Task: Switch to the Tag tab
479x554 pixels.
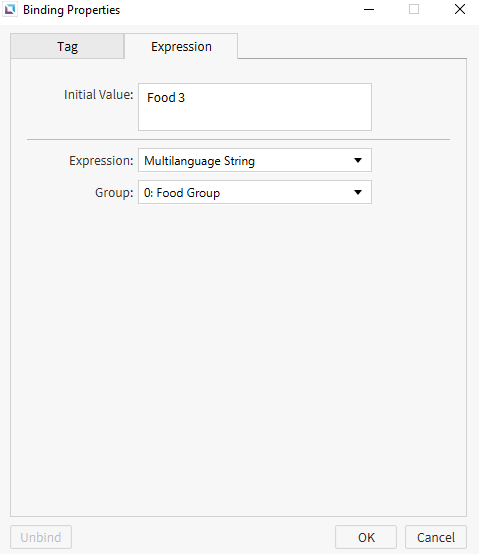Action: click(67, 46)
